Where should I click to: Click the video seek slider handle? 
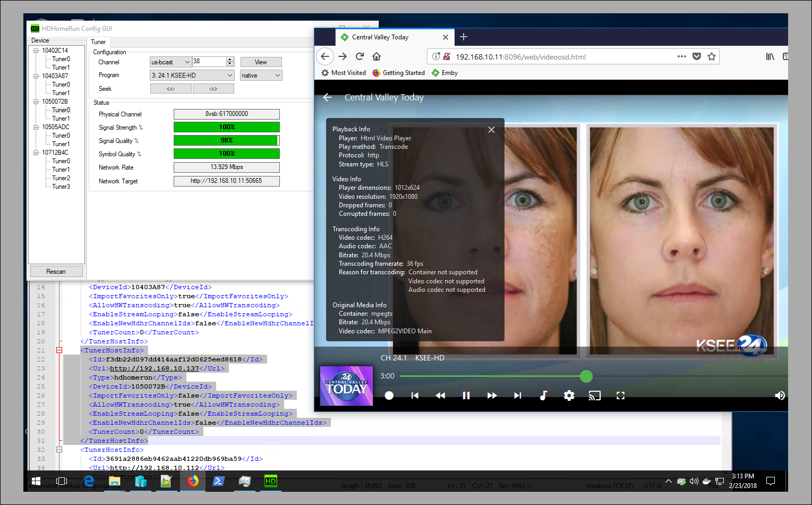pos(586,376)
